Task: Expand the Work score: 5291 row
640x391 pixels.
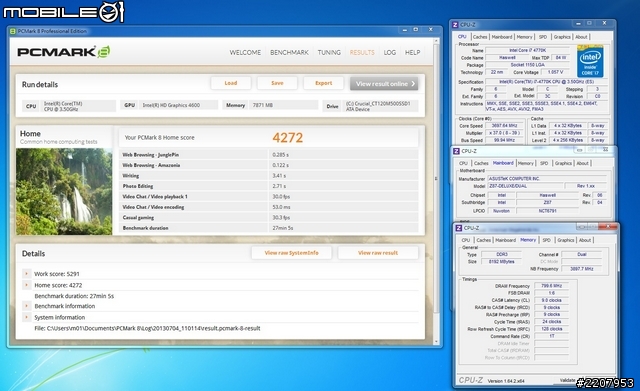Action: click(26, 274)
